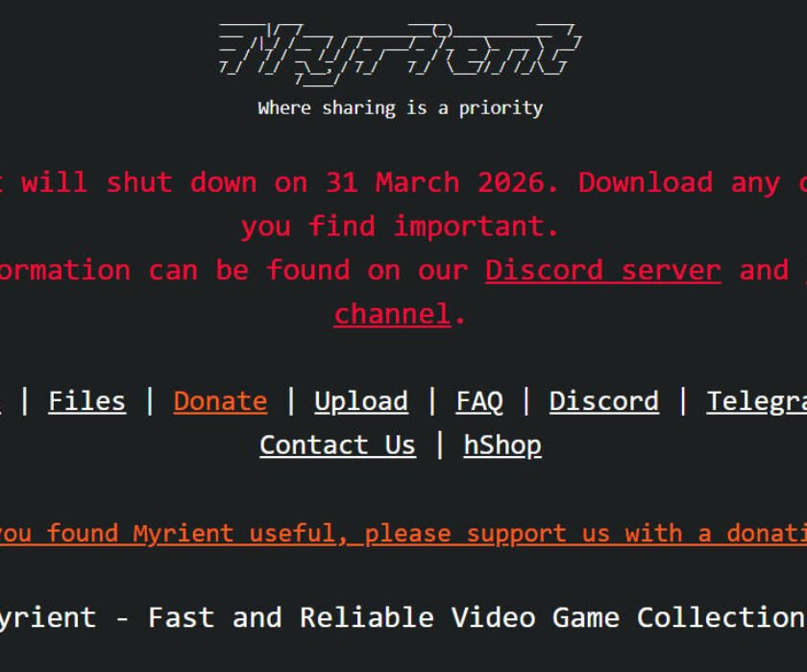Click the Myrient ASCII art logo
The height and width of the screenshot is (672, 807).
coord(400,54)
